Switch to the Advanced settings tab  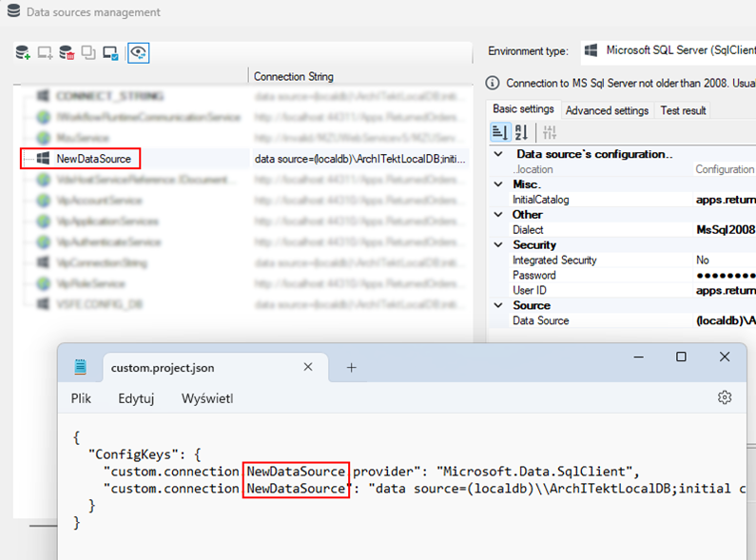click(x=607, y=110)
